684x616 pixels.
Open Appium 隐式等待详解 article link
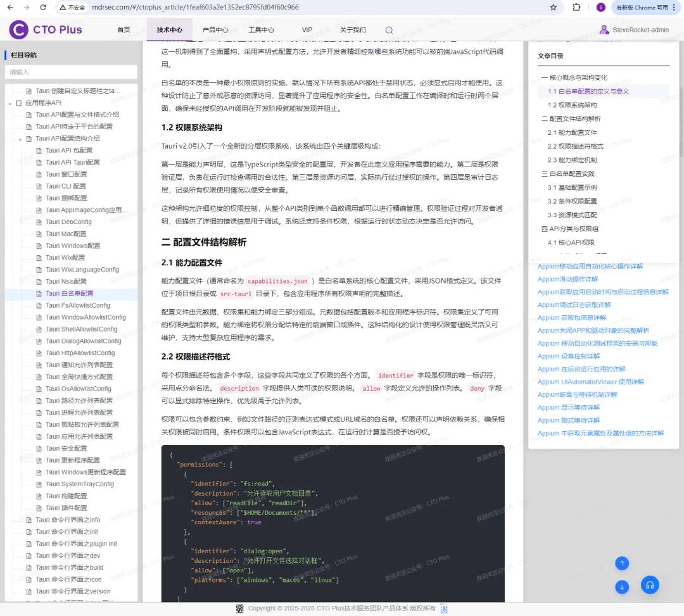click(x=568, y=421)
